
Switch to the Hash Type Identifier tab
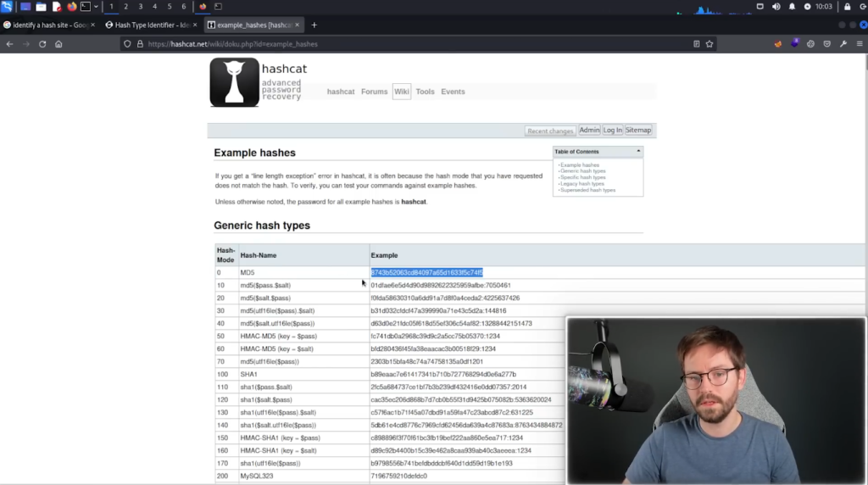click(147, 25)
